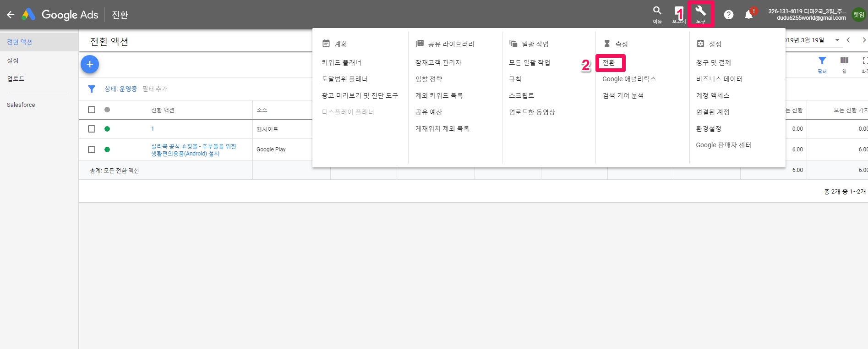Screen dimensions: 868x349
Task: Click the columns icon in table toolbar
Action: coord(844,61)
